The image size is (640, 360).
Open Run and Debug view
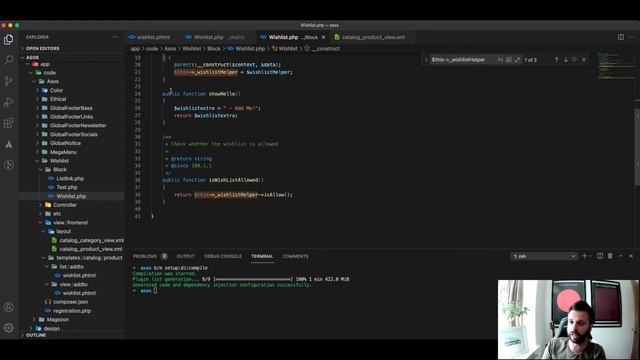[x=9, y=102]
